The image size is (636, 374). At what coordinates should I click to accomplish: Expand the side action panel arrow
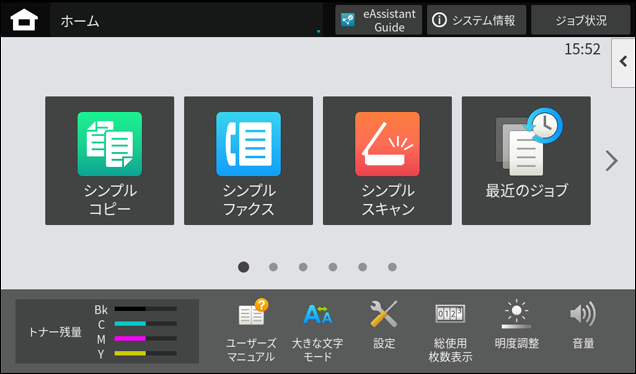[x=623, y=62]
